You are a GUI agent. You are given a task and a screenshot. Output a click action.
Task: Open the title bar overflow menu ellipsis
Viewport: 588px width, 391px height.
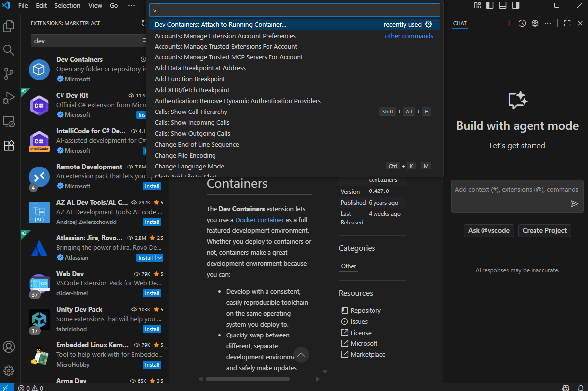click(x=131, y=5)
